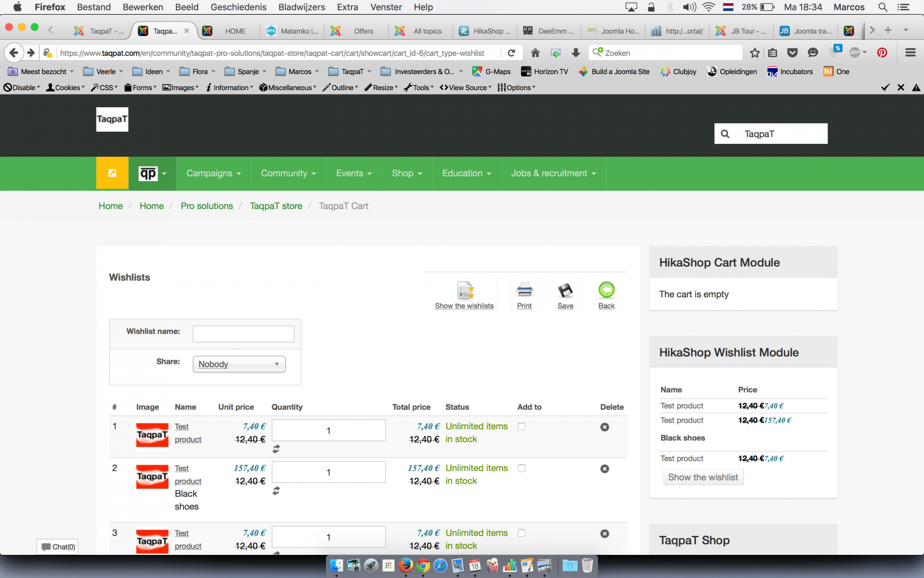The width and height of the screenshot is (924, 578).
Task: Delete the first wishlist row item
Action: coord(604,427)
